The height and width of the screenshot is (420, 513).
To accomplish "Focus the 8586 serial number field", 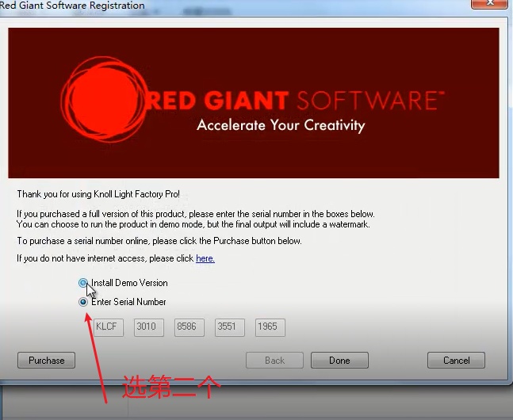I will (190, 327).
